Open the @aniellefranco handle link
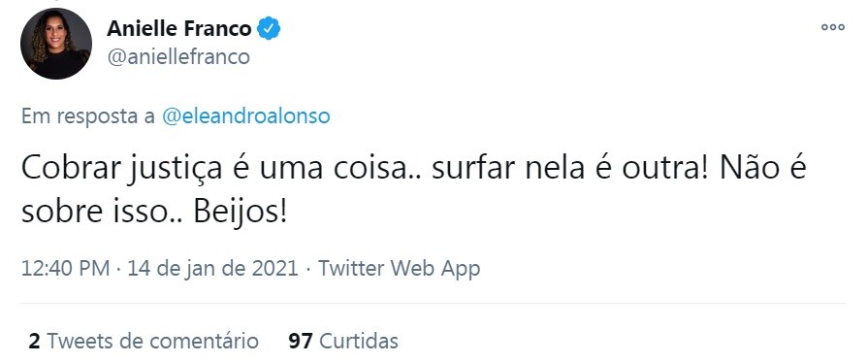This screenshot has height=362, width=868. click(178, 56)
